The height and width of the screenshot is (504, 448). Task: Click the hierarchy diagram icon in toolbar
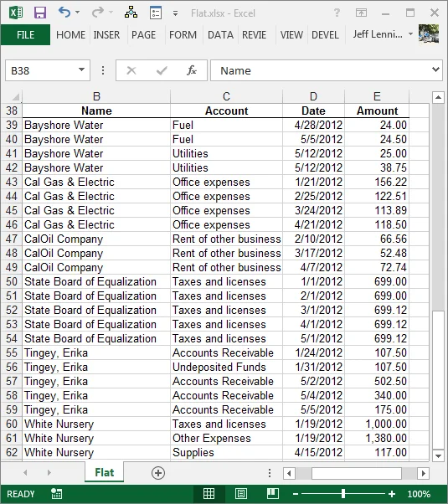pos(131,13)
